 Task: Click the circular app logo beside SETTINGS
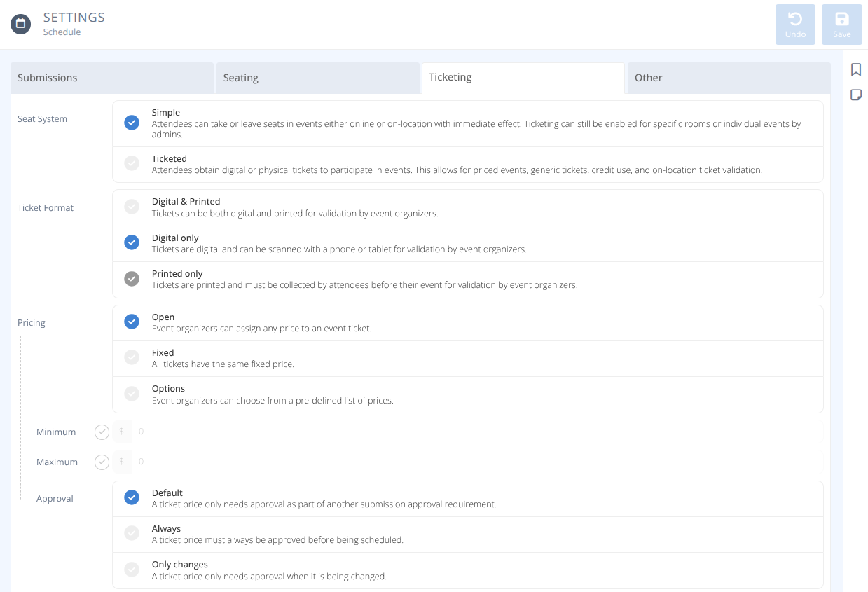click(20, 24)
